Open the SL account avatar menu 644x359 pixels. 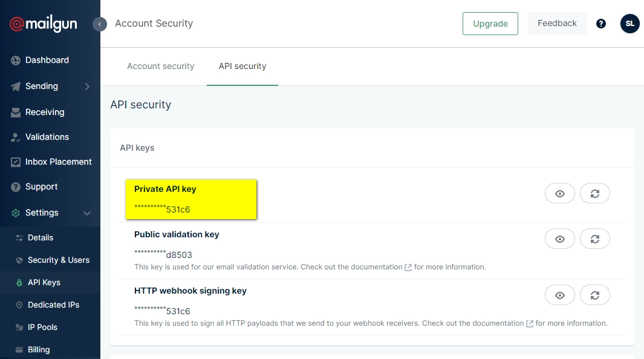[629, 23]
